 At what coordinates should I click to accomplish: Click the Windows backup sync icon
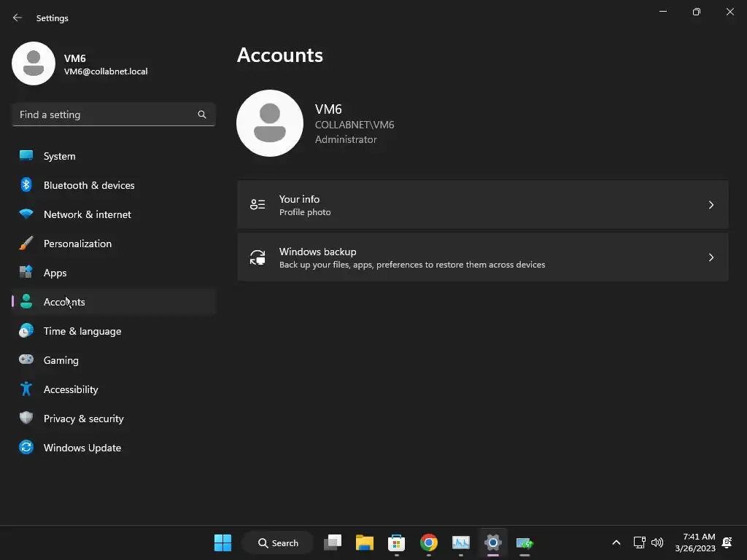point(258,257)
